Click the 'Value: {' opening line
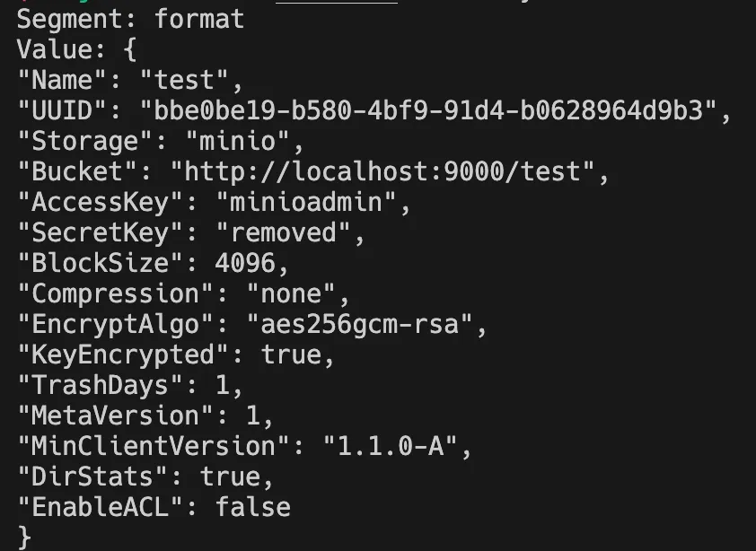 pyautogui.click(x=76, y=49)
